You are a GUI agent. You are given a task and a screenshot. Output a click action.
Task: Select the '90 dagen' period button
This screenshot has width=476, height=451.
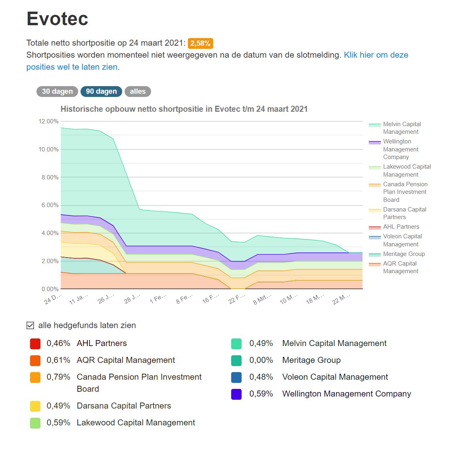[x=101, y=91]
